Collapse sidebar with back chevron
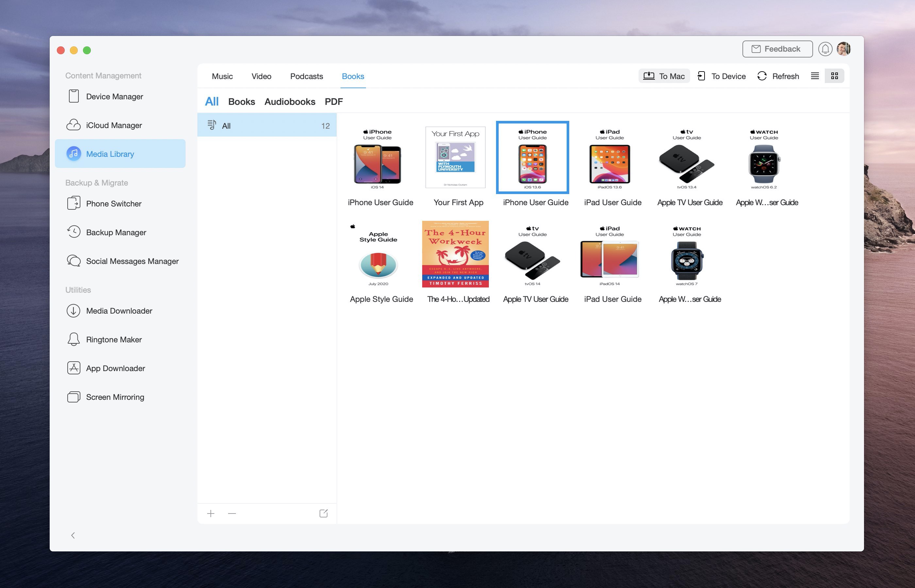 [x=73, y=535]
